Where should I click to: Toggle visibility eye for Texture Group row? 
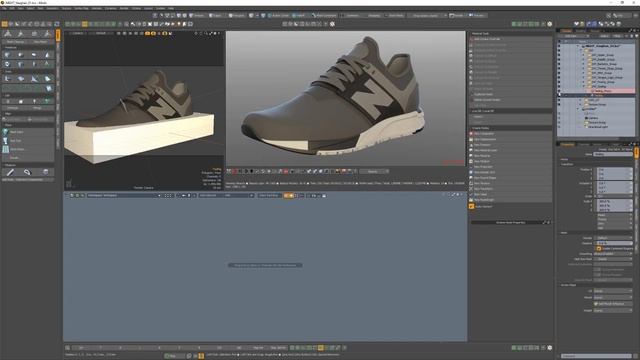559,122
